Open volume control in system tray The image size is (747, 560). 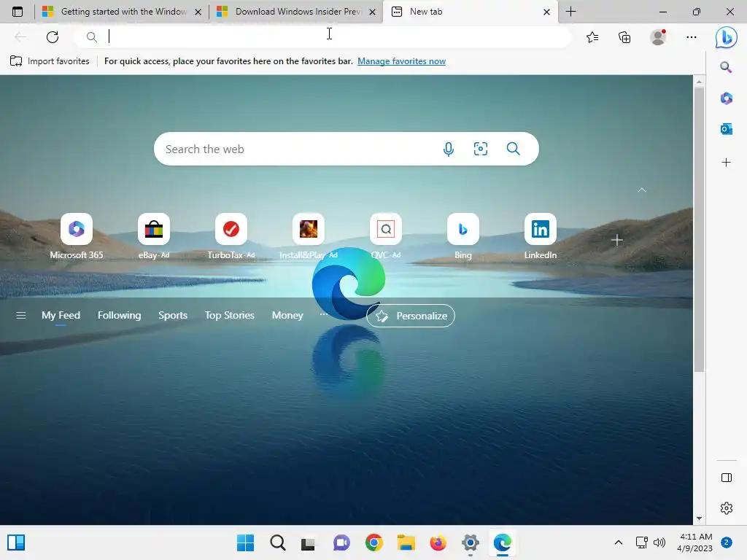click(659, 542)
